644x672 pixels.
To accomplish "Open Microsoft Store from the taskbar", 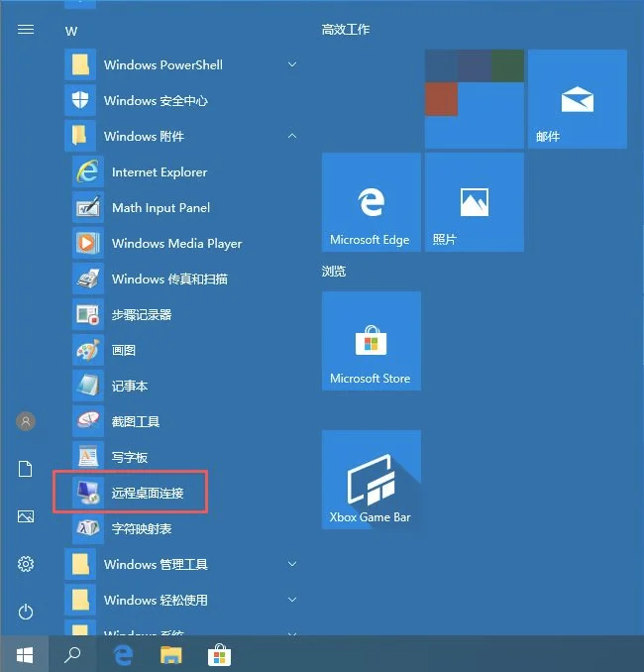I will [x=219, y=655].
